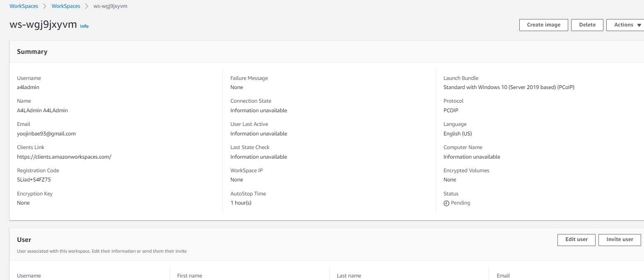Sort the table by First name column
644x280 pixels.
click(189, 275)
